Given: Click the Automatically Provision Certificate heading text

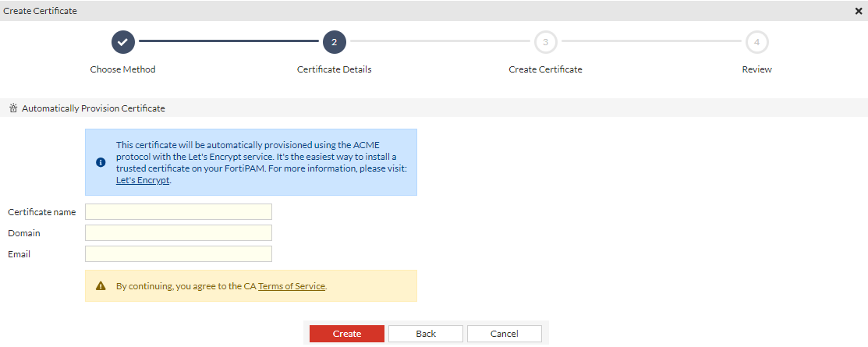Looking at the screenshot, I should pyautogui.click(x=94, y=108).
